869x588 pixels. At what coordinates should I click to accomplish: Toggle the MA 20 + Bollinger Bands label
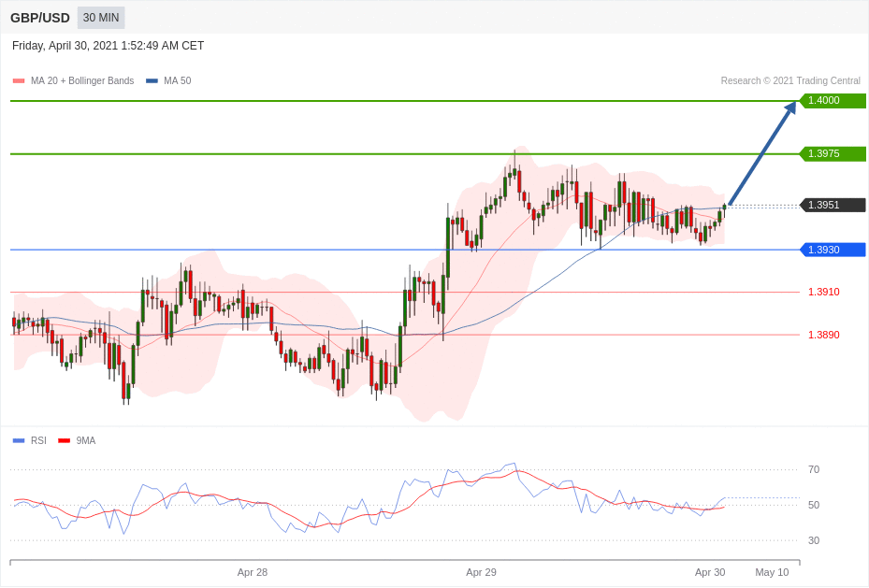(x=82, y=81)
